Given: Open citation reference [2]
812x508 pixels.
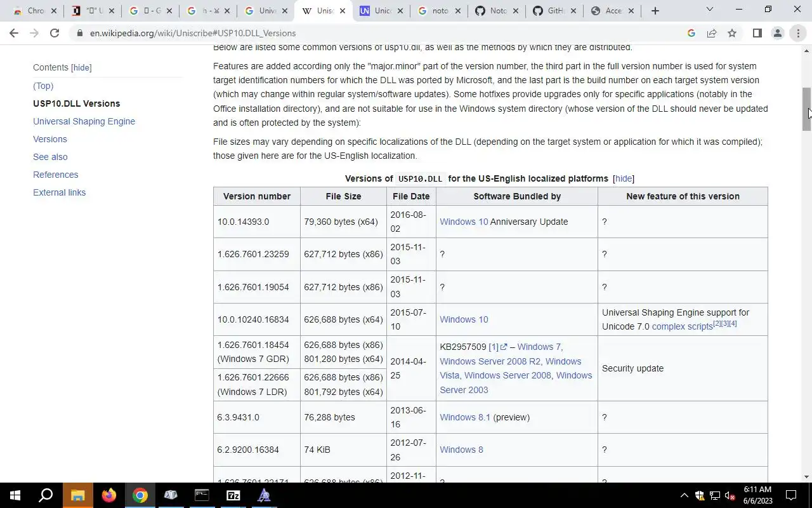Looking at the screenshot, I should [x=717, y=324].
